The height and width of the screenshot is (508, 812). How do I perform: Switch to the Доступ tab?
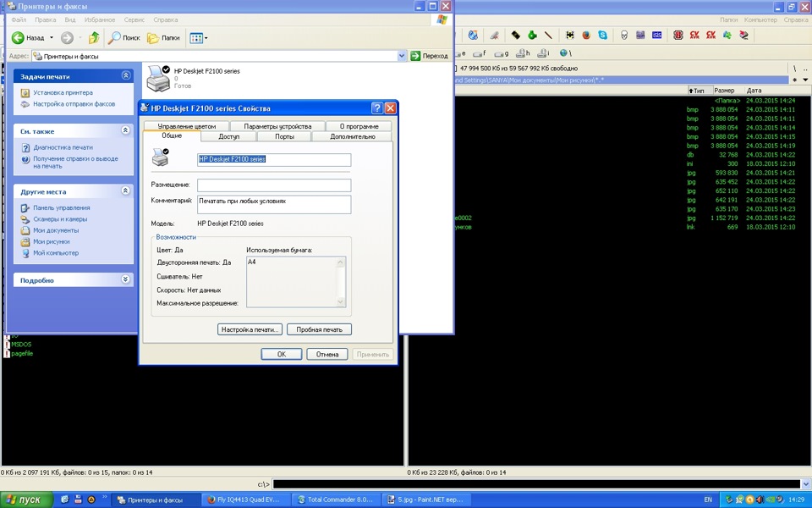(229, 136)
